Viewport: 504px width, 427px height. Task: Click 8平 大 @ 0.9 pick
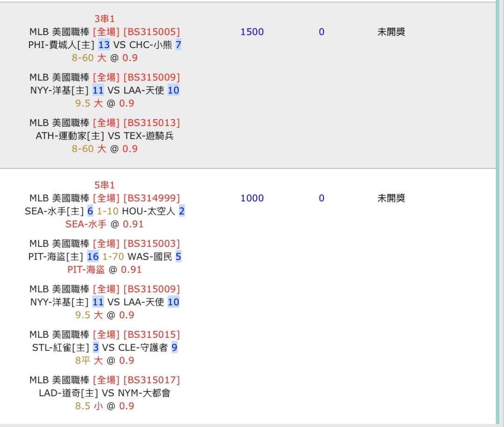pyautogui.click(x=105, y=360)
